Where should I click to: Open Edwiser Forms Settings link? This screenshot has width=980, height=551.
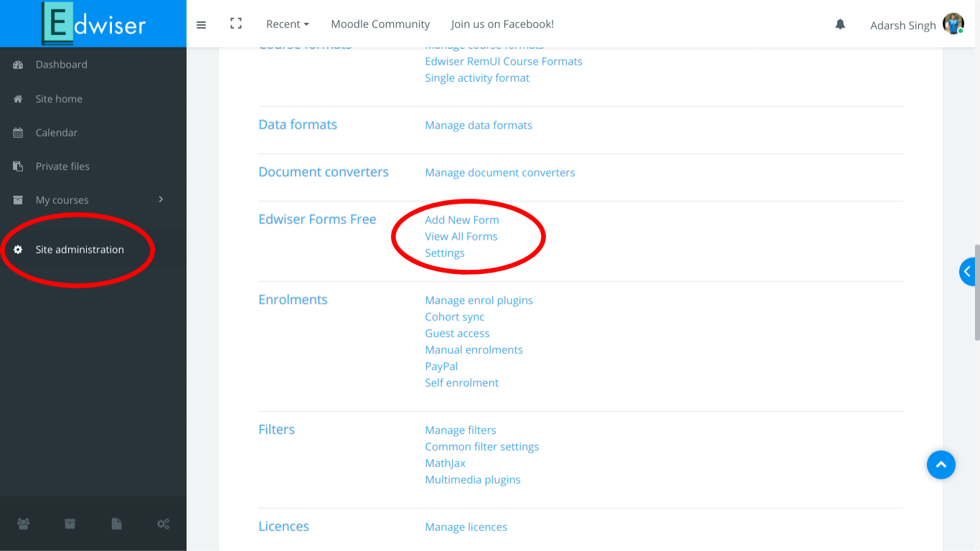pos(445,253)
